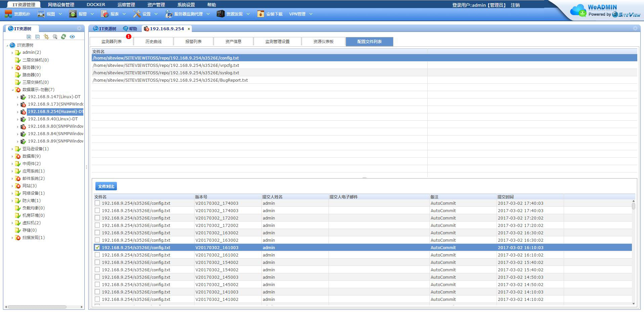Check the topmost config.txt version checkbox
Image resolution: width=644 pixels, height=312 pixels.
pos(97,203)
